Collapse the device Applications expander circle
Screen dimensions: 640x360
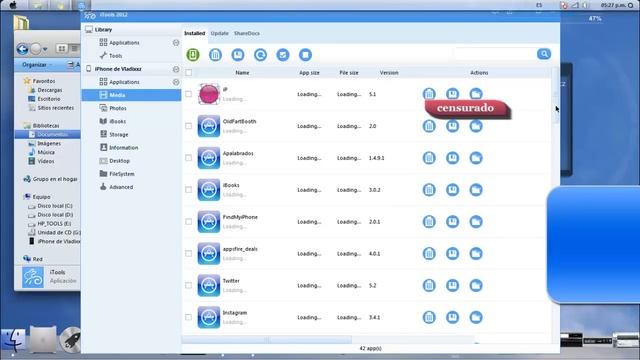tap(176, 82)
